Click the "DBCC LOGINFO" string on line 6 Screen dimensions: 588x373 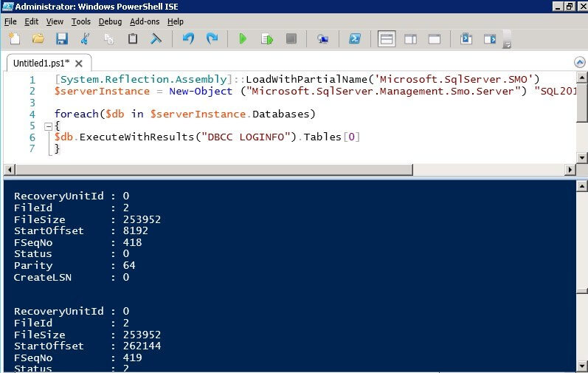(x=246, y=137)
